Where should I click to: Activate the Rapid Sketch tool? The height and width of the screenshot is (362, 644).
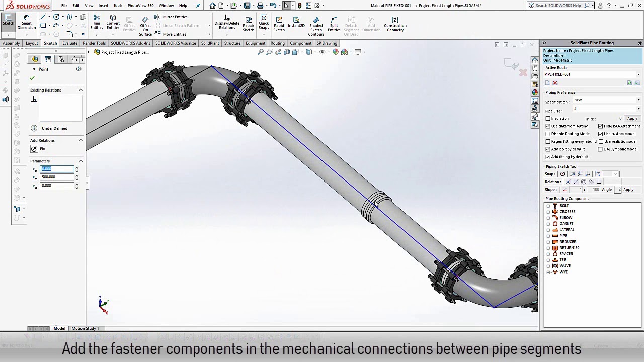click(x=279, y=24)
